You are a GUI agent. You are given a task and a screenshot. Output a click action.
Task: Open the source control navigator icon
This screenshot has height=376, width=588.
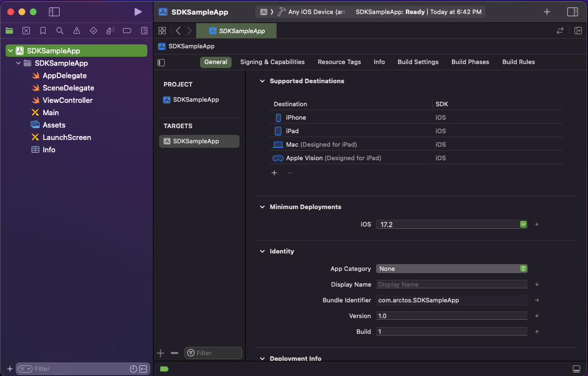pyautogui.click(x=26, y=31)
